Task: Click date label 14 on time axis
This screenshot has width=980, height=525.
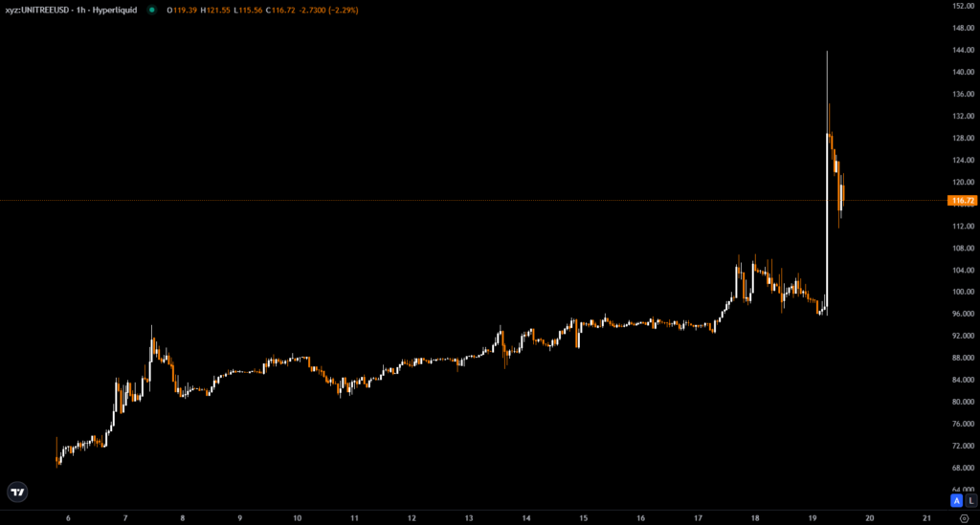Action: click(526, 518)
